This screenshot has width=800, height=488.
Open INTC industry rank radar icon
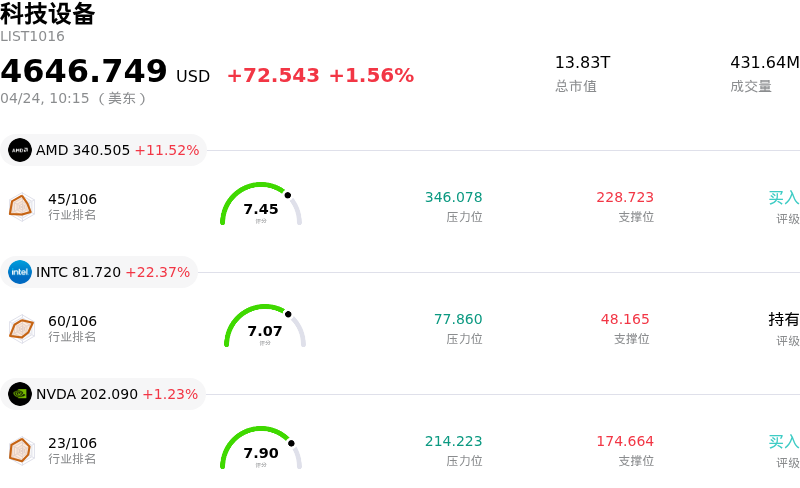tap(22, 328)
